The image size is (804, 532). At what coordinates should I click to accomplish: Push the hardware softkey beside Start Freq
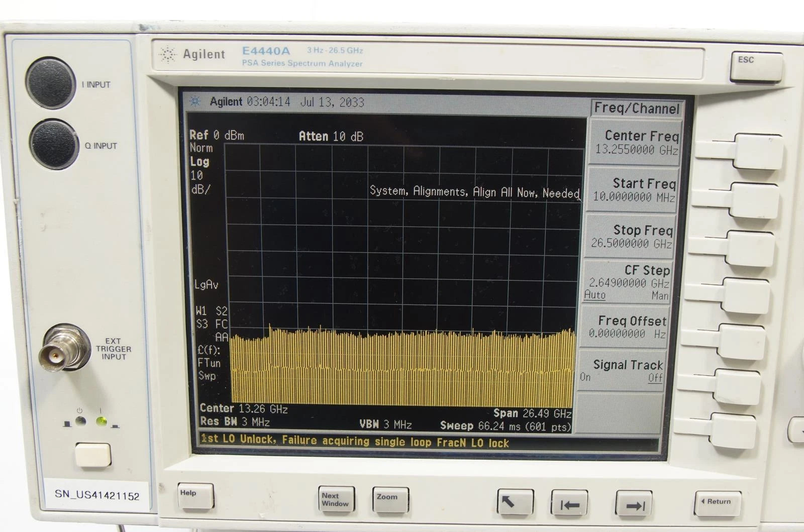(x=754, y=200)
